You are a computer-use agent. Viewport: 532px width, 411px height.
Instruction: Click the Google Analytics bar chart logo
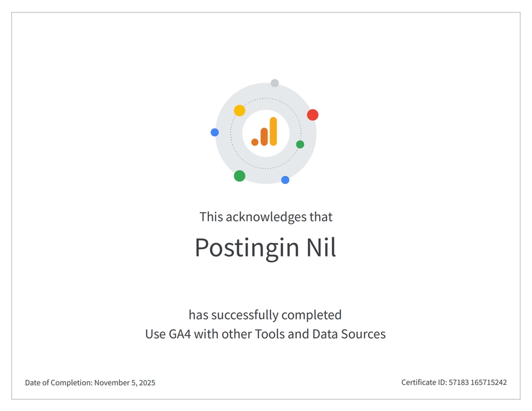pos(264,132)
